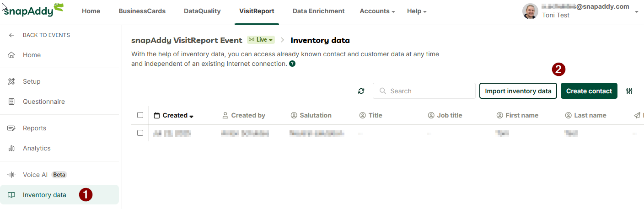
Task: Open the Analytics sidebar entry
Action: [x=59, y=148]
